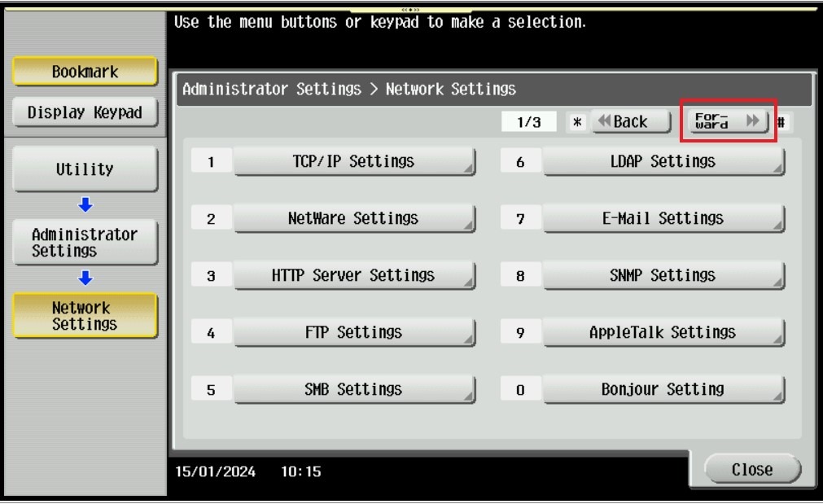Show the Display Keypad

tap(85, 112)
